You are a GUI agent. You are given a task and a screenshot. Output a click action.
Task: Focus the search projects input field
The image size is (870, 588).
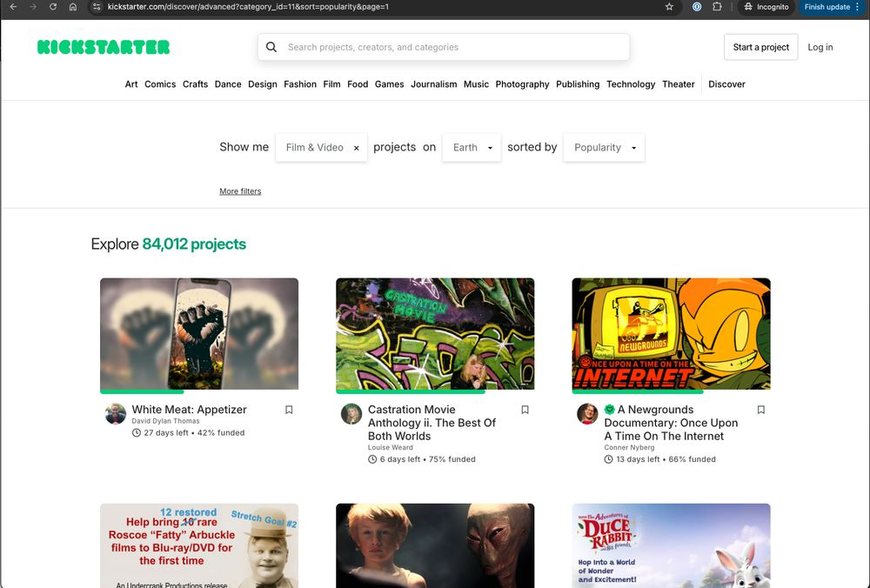(444, 47)
